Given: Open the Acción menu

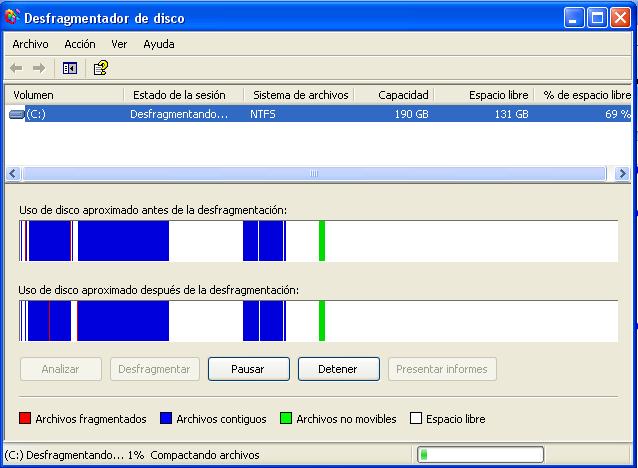Looking at the screenshot, I should (x=80, y=44).
